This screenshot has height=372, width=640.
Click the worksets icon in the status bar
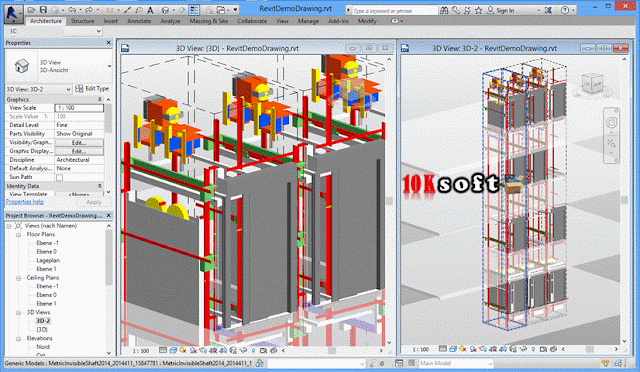click(x=259, y=363)
